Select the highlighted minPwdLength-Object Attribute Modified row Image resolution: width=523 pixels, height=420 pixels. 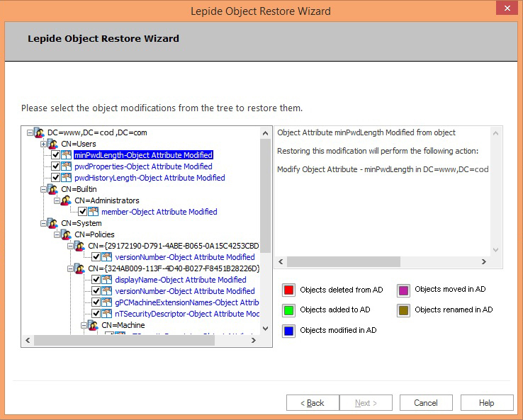[143, 155]
